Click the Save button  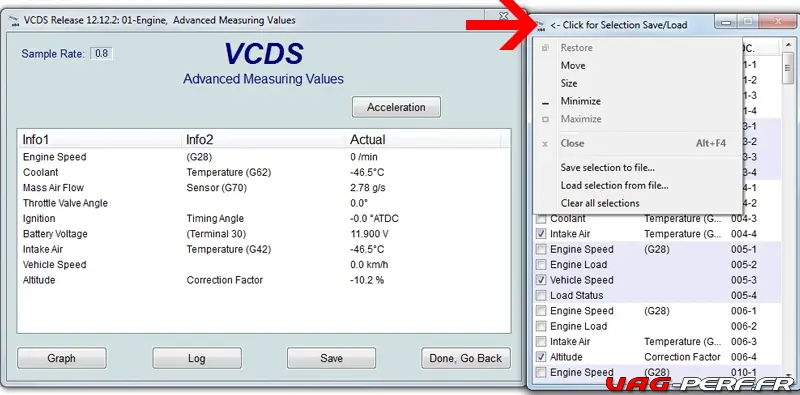coord(331,358)
